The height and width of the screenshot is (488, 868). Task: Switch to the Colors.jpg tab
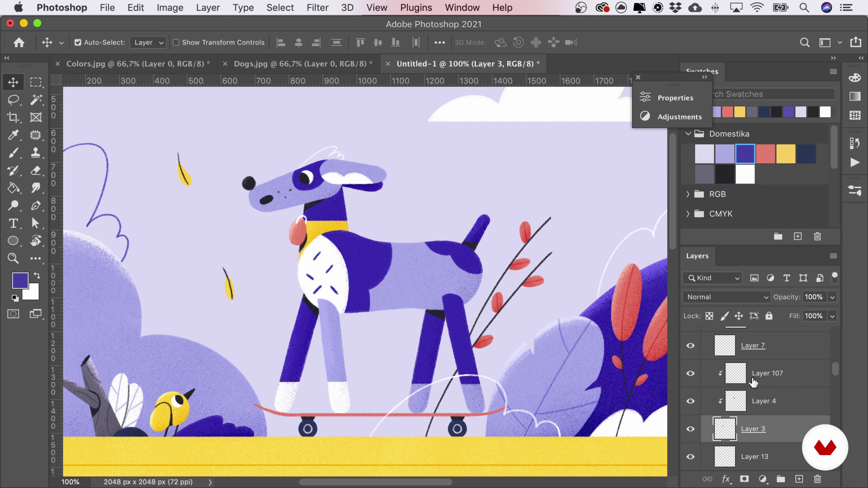tap(138, 64)
